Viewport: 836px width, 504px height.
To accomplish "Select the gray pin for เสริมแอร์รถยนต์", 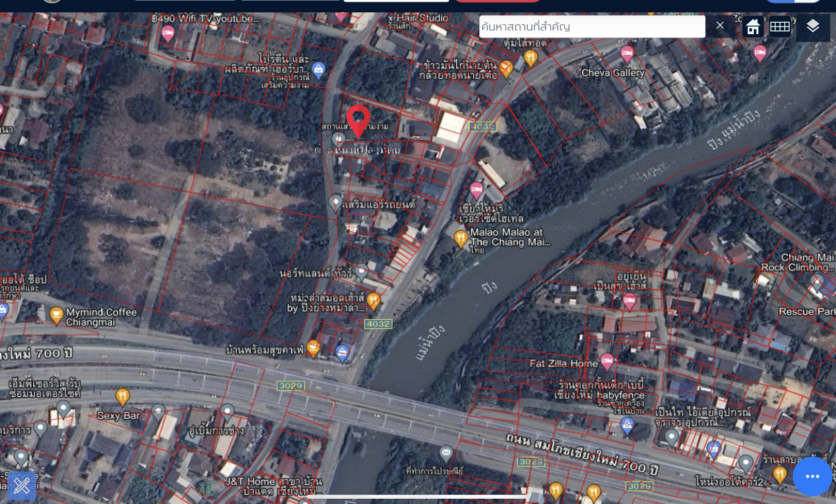I will [x=335, y=203].
